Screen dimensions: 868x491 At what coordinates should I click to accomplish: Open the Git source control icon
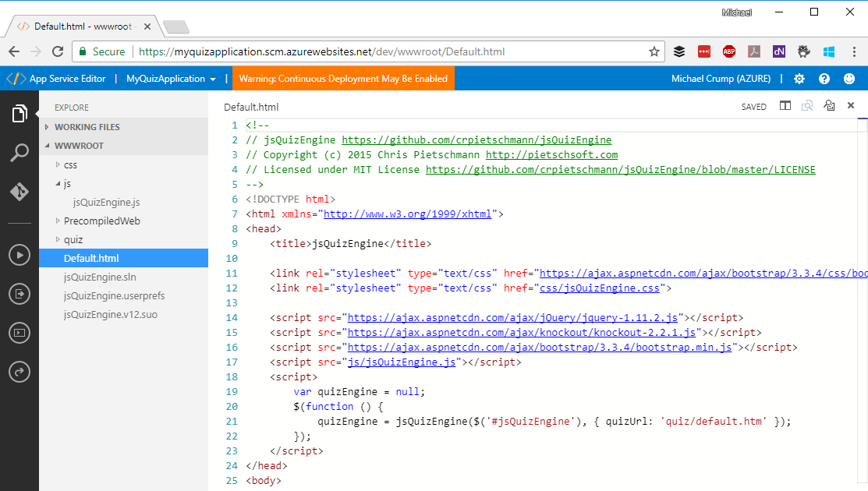click(x=19, y=192)
